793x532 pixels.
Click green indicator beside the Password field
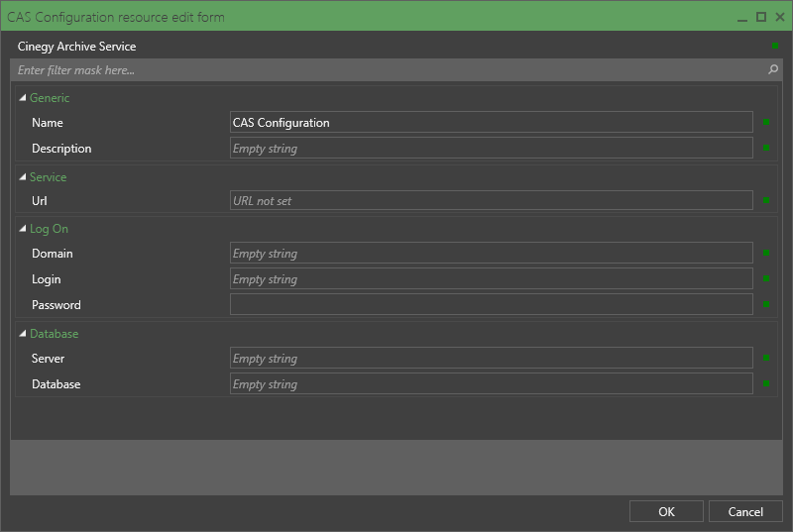[766, 304]
